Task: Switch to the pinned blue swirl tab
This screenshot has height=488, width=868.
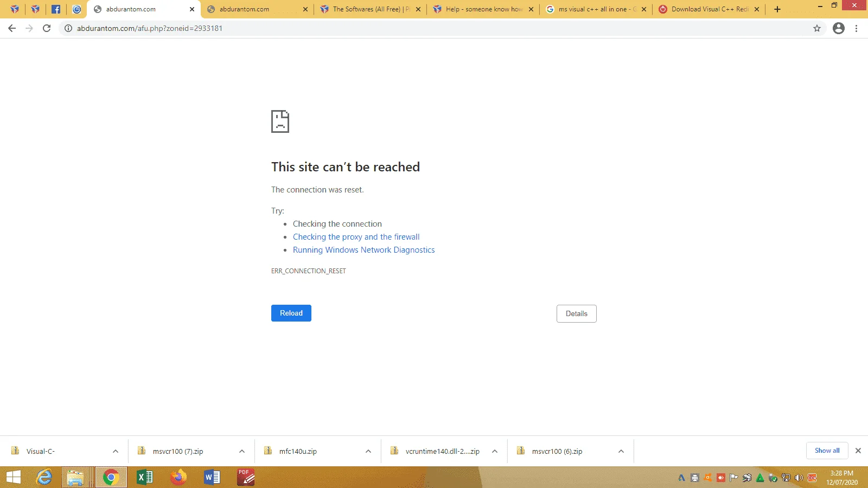Action: (76, 9)
